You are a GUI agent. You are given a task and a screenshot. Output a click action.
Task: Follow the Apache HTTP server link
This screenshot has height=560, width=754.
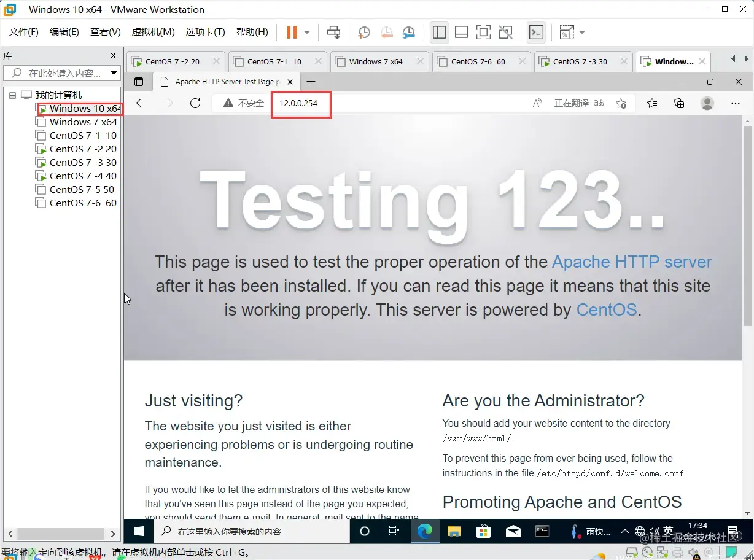[632, 262]
